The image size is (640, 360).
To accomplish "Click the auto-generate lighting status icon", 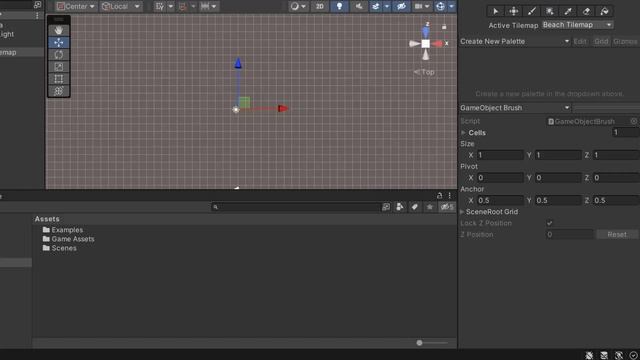I will tap(619, 356).
